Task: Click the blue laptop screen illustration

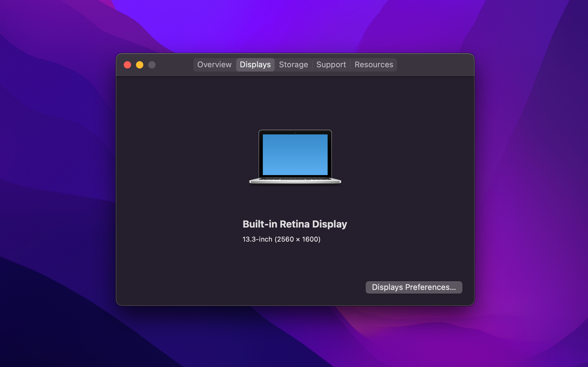Action: (x=295, y=154)
